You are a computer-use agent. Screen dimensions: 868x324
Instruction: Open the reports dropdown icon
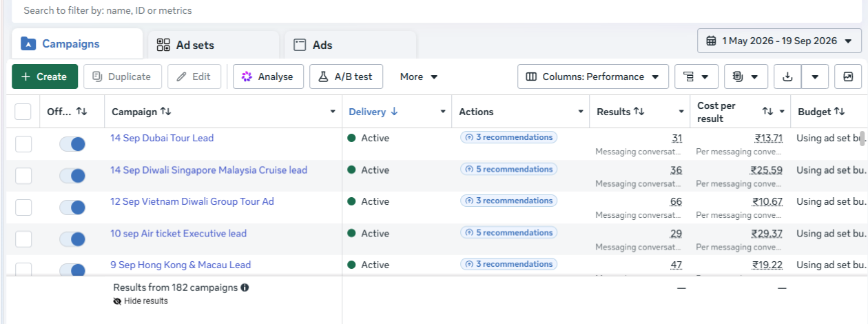pos(746,77)
